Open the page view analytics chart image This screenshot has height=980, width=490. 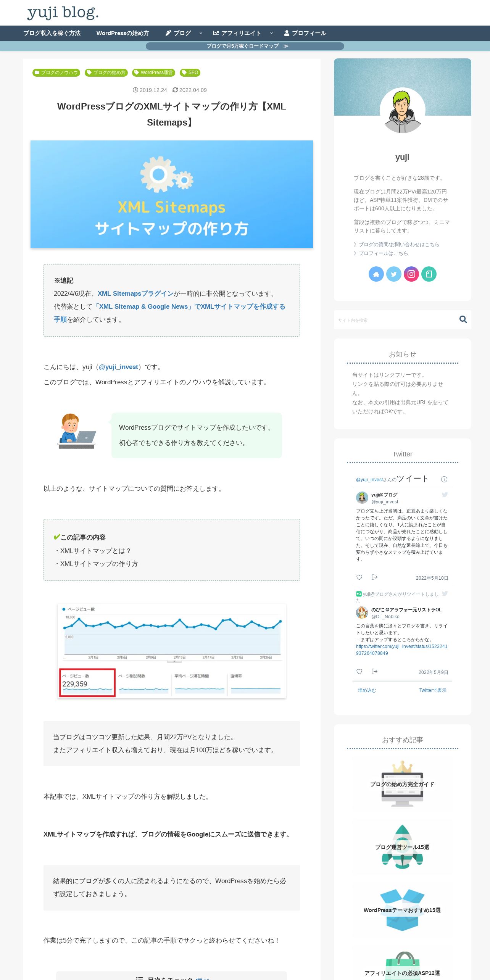coord(172,651)
